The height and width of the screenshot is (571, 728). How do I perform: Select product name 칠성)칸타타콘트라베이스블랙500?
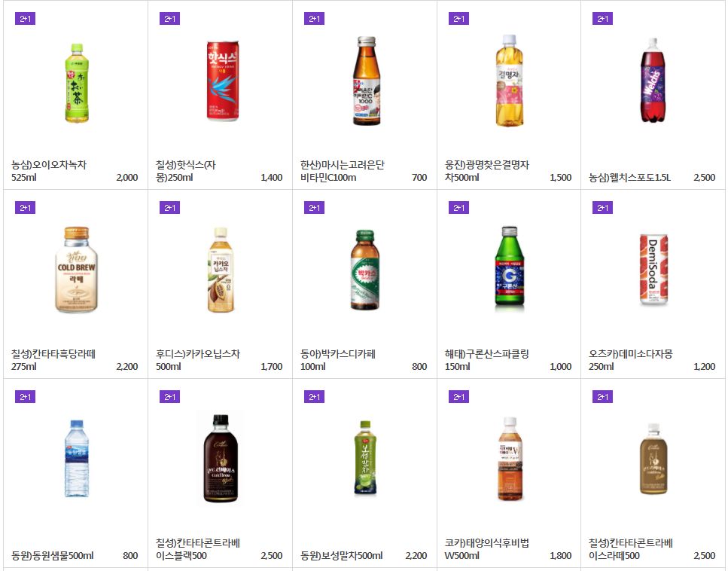click(x=198, y=549)
